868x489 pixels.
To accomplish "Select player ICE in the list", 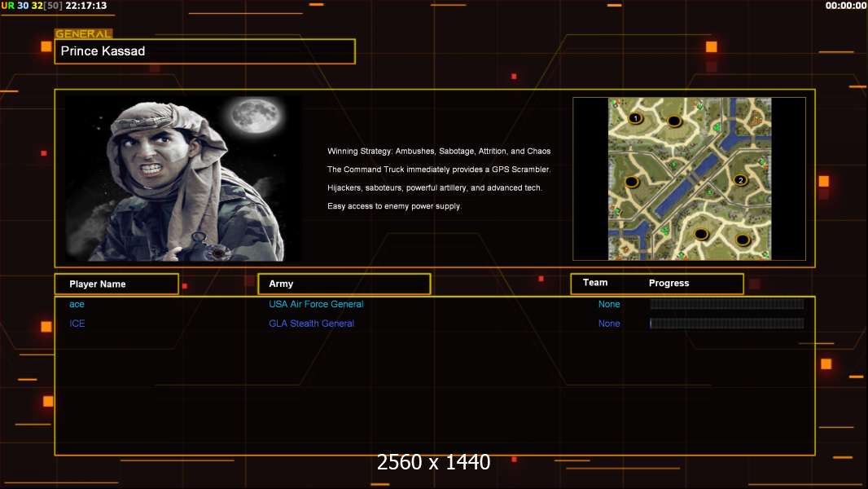I will click(77, 324).
